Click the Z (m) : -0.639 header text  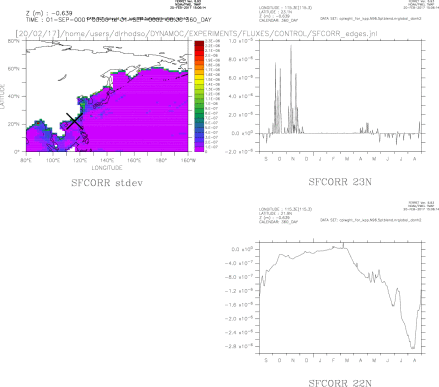[49, 13]
